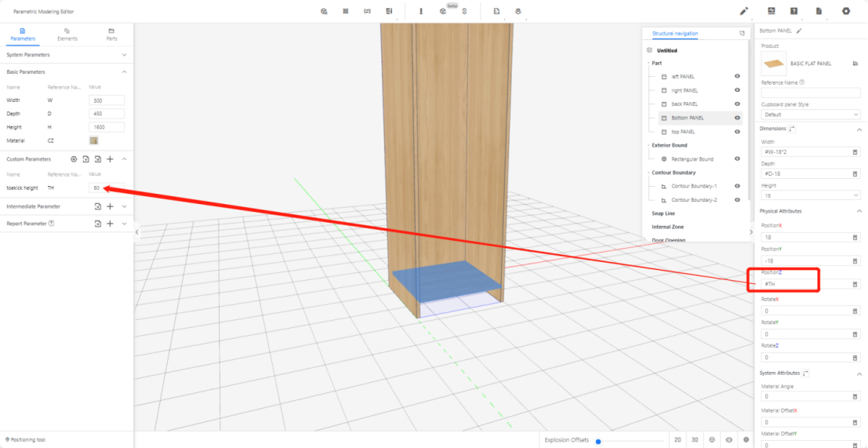Screen dimensions: 868x448
Task: Add a new custom parameter with plus icon
Action: point(111,159)
